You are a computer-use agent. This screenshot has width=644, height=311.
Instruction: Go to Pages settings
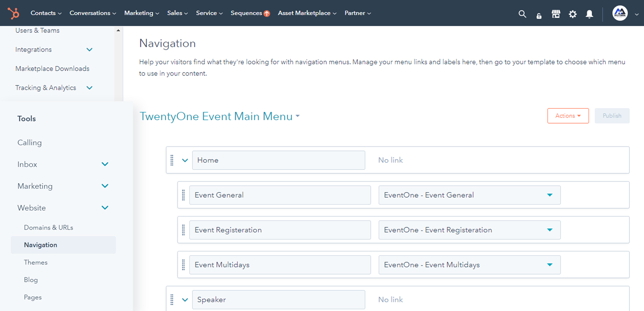pyautogui.click(x=33, y=297)
